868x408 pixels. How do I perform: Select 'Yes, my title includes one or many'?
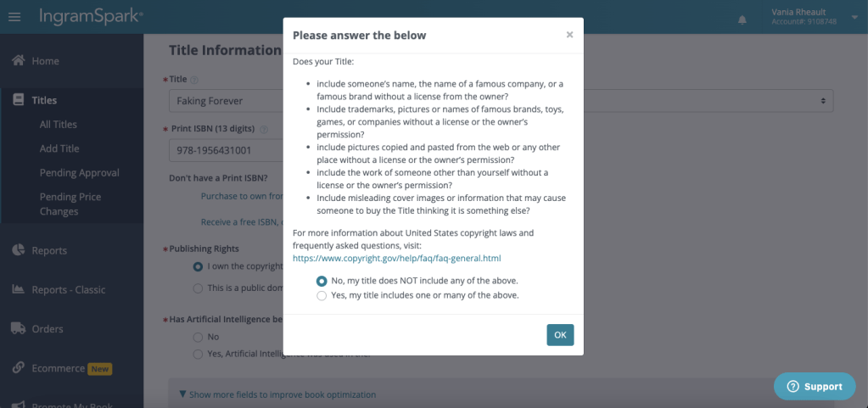click(x=322, y=296)
